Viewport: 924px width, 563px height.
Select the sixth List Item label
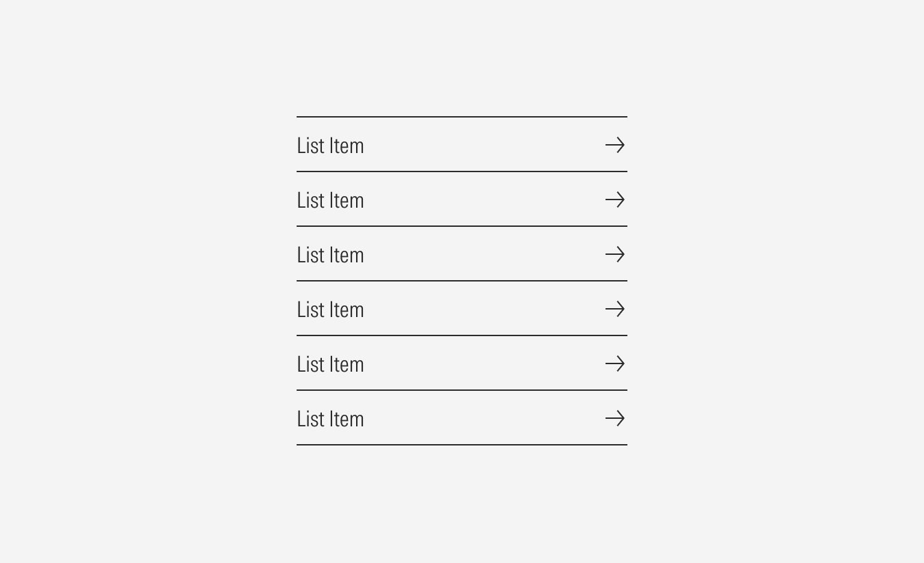(x=330, y=419)
